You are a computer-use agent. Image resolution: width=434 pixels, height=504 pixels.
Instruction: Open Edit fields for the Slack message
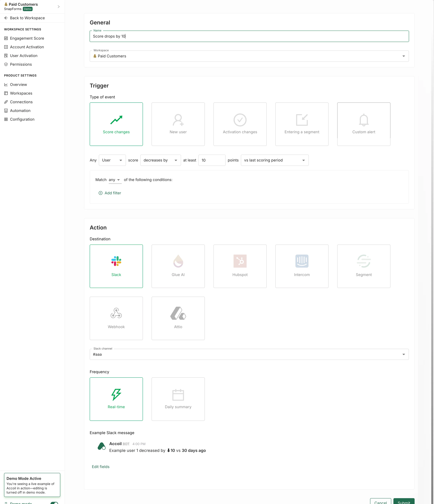tap(100, 467)
